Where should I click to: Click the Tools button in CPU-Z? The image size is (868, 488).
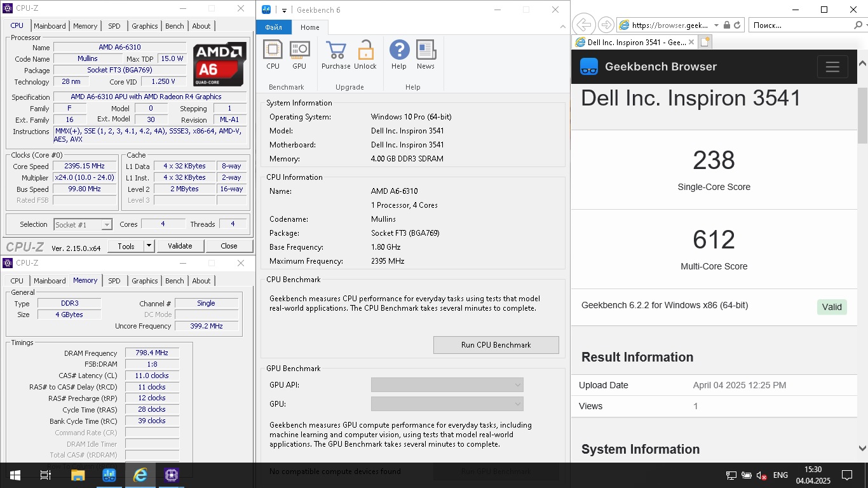pyautogui.click(x=126, y=246)
